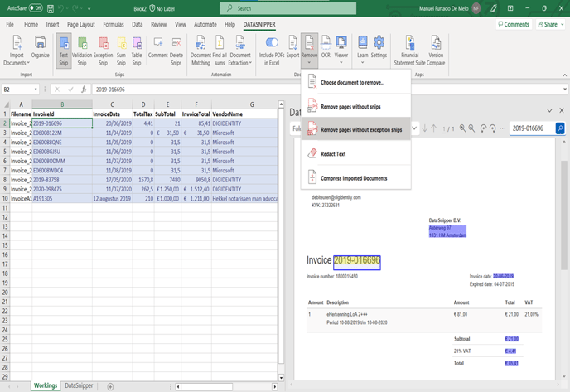Add a Comment from the ribbon

[157, 47]
